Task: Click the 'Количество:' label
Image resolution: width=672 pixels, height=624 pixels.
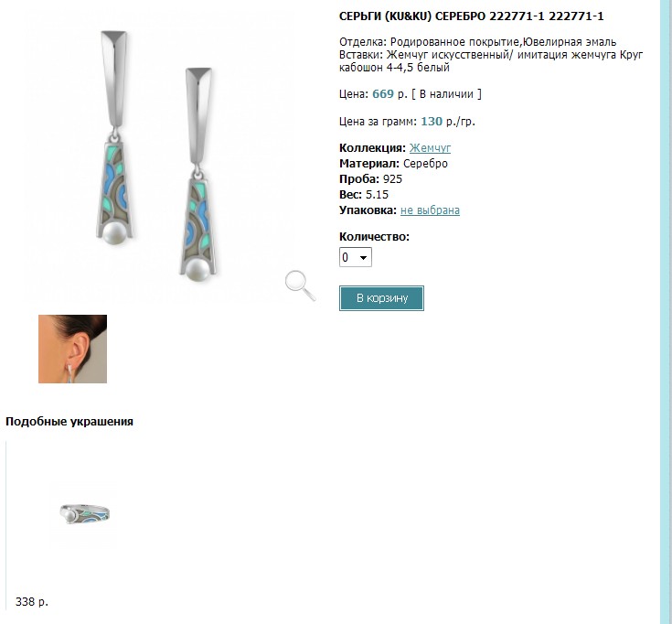Action: 374,237
